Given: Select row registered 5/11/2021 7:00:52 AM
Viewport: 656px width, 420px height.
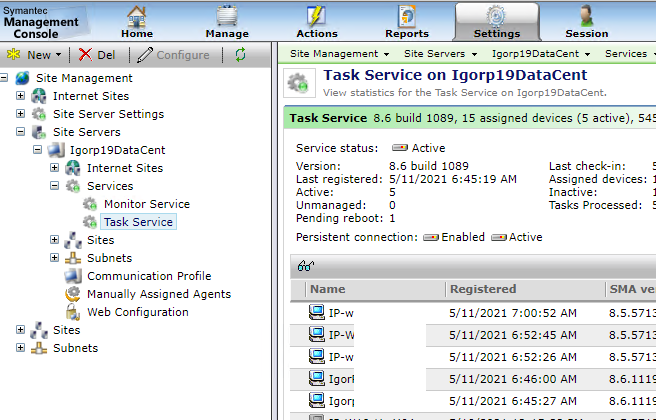Looking at the screenshot, I should pos(473,312).
